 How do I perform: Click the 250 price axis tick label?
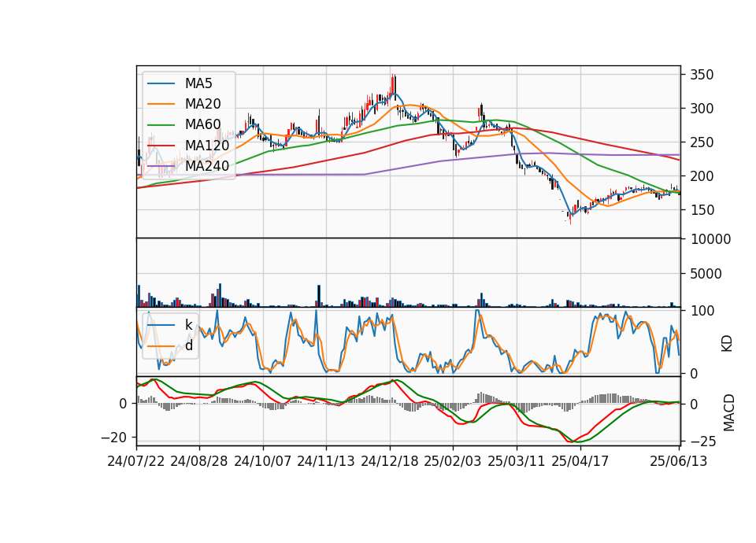point(702,142)
